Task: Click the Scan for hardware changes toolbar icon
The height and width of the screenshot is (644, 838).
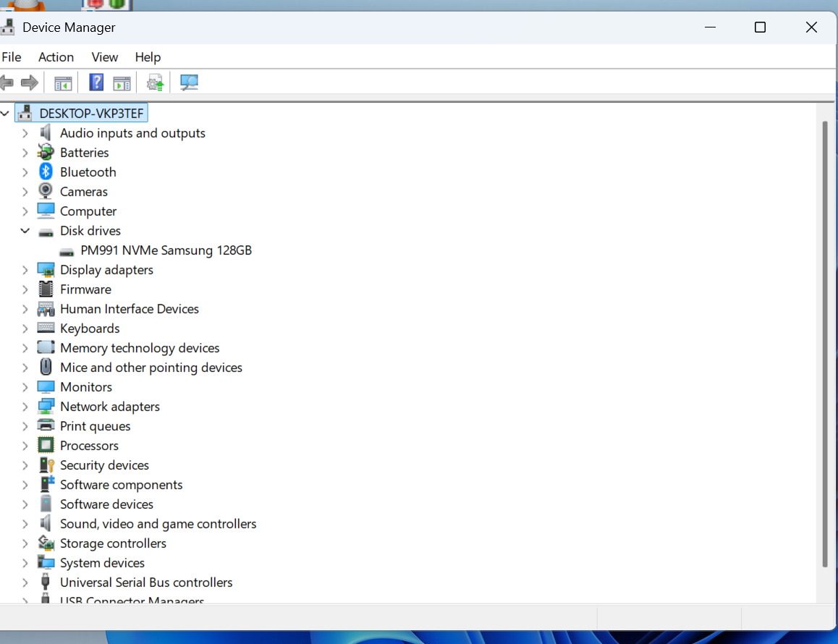Action: click(x=189, y=82)
